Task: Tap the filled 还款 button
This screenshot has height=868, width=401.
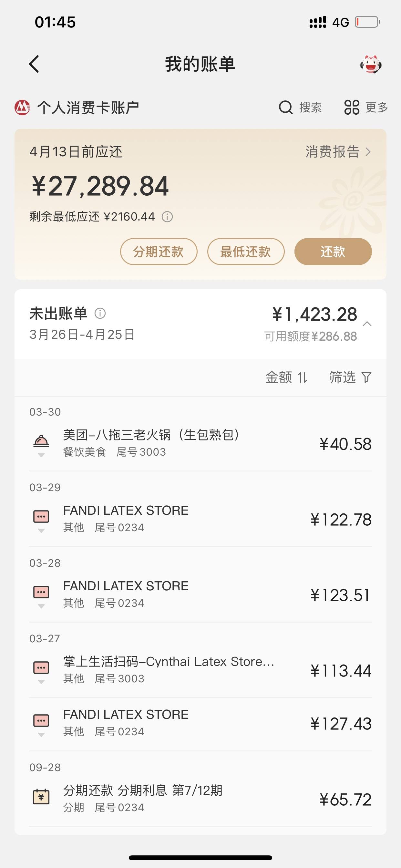Action: point(333,252)
